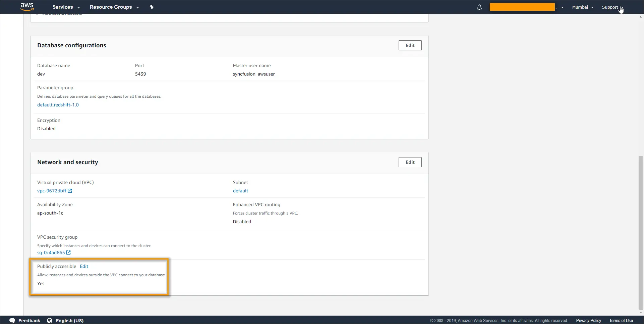The width and height of the screenshot is (644, 324).
Task: Edit the Network and security section
Action: pos(410,162)
